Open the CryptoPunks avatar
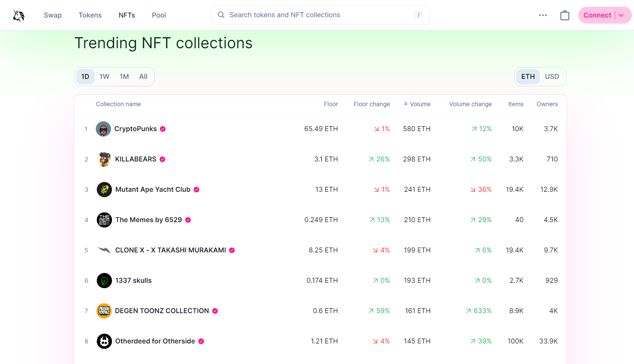The width and height of the screenshot is (634, 364). pyautogui.click(x=104, y=129)
